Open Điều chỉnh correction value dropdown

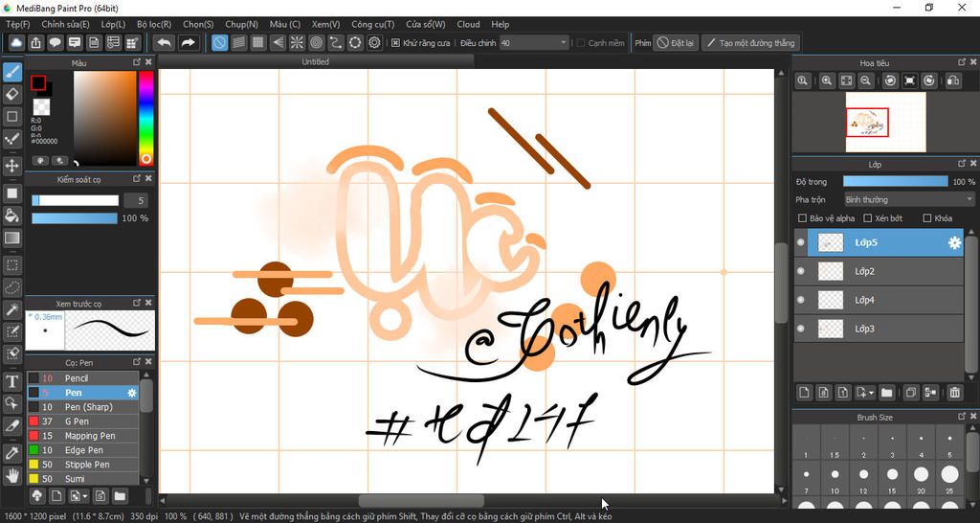pyautogui.click(x=534, y=42)
